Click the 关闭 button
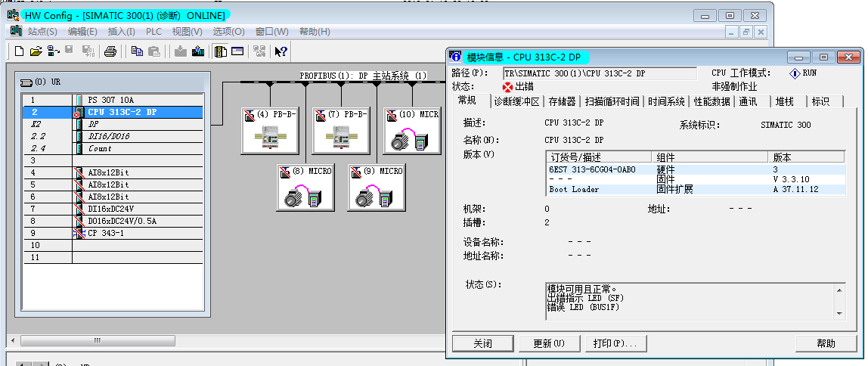868x366 pixels. [x=482, y=343]
